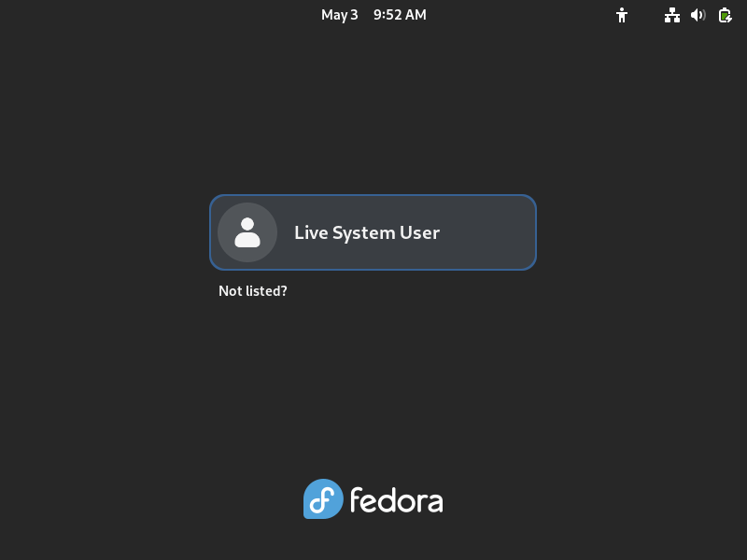Click the volume speaker icon
The height and width of the screenshot is (560, 747).
[x=698, y=15]
